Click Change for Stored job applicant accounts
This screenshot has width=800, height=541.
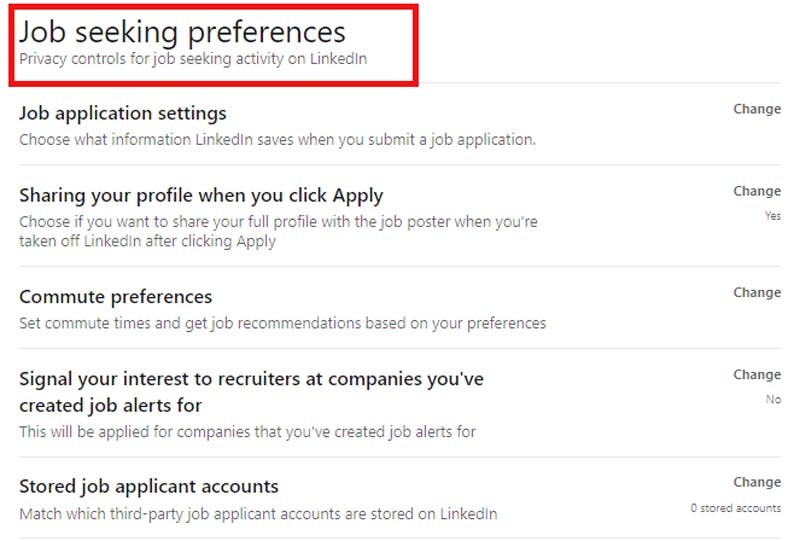point(756,482)
